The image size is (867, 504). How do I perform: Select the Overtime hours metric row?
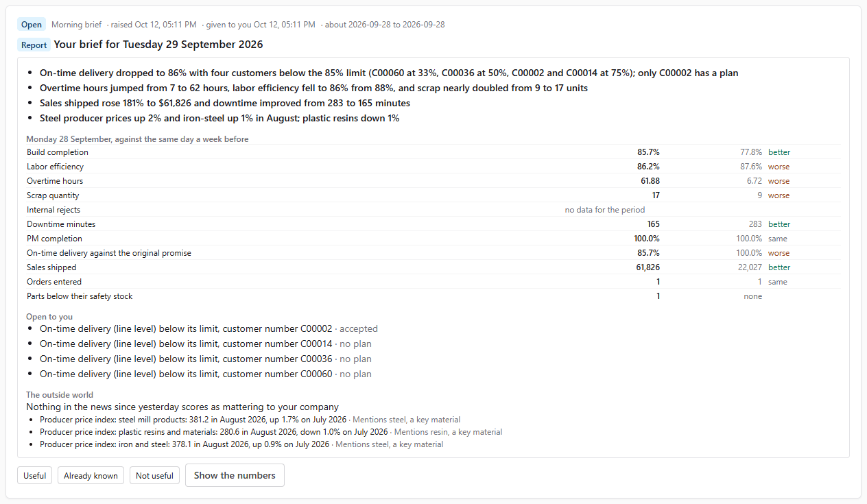(433, 181)
